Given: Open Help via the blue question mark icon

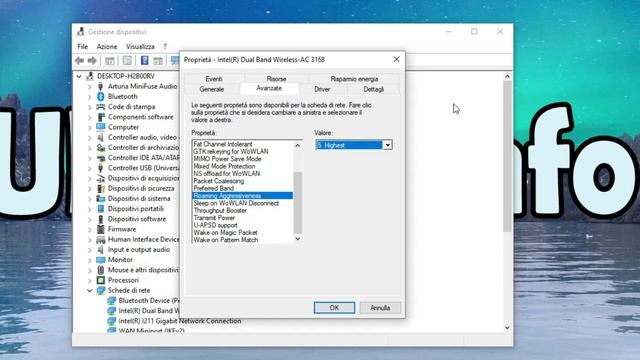Looking at the screenshot, I should coord(144,61).
